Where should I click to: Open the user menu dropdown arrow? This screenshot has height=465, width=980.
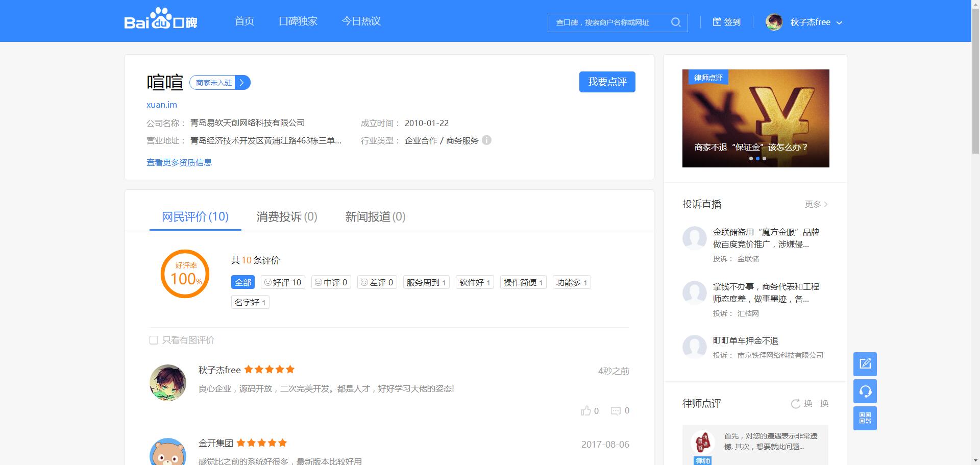click(840, 22)
